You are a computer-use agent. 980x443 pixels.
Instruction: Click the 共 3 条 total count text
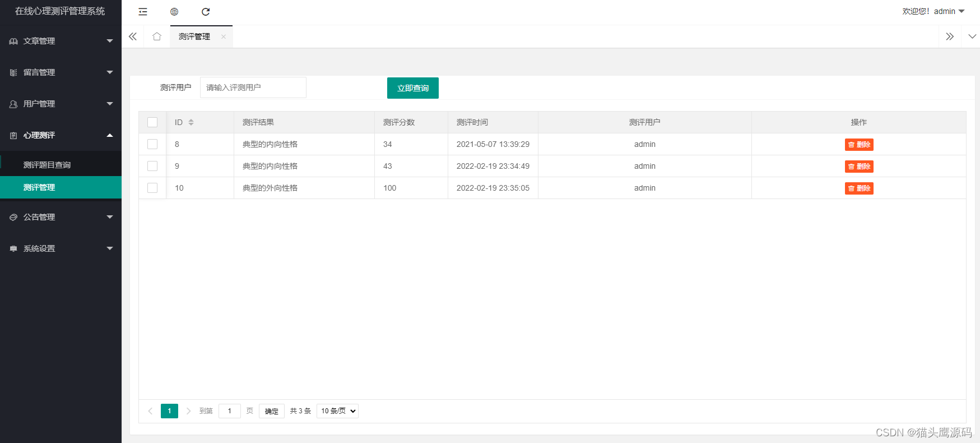300,411
